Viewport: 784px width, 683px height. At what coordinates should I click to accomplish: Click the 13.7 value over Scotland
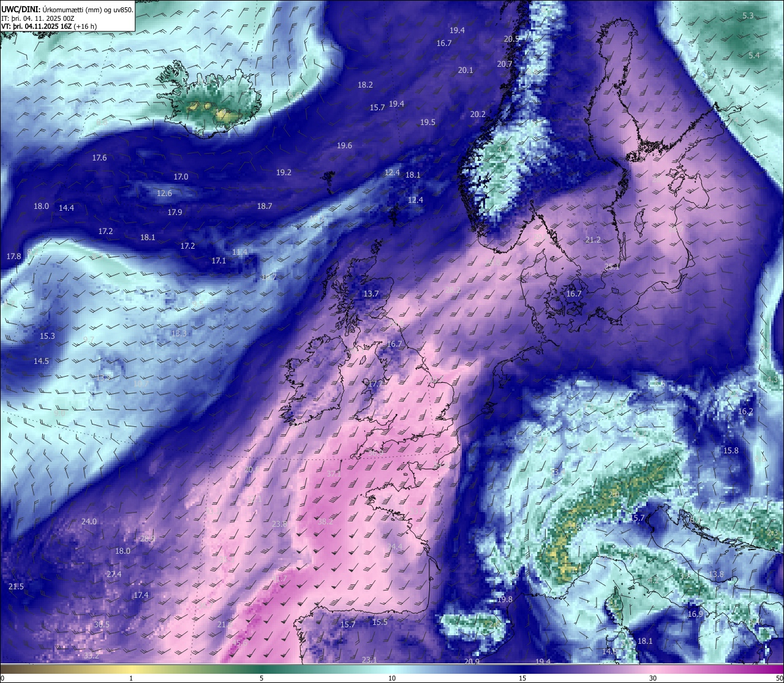coord(371,293)
